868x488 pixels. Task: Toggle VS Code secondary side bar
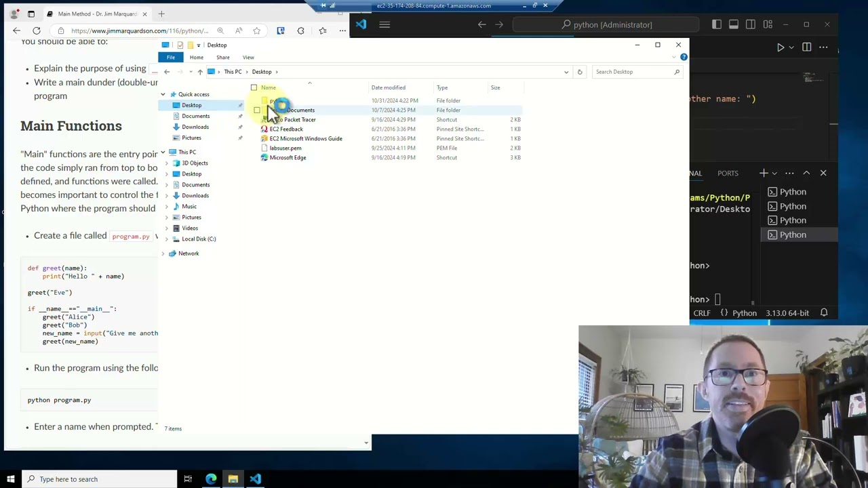coord(751,24)
